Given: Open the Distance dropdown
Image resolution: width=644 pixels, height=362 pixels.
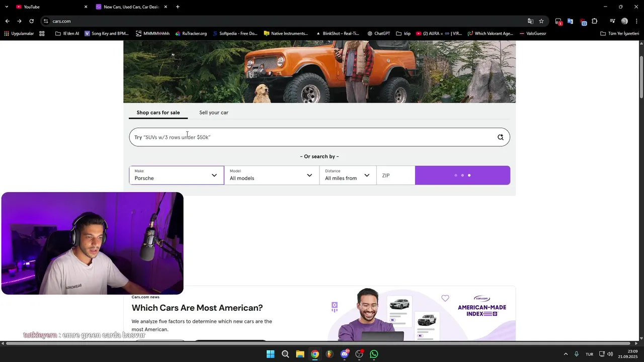Looking at the screenshot, I should [348, 175].
